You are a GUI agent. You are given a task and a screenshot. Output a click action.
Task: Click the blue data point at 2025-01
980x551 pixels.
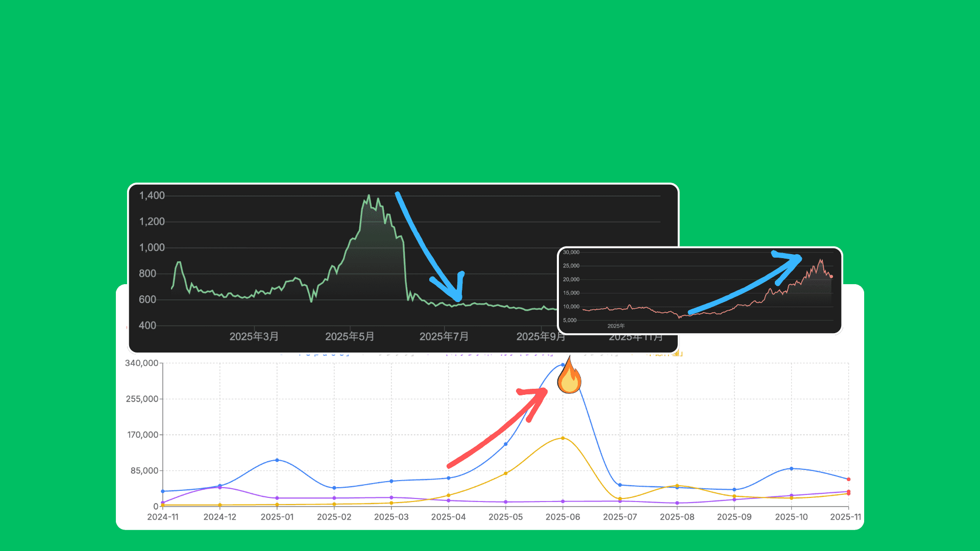[277, 460]
